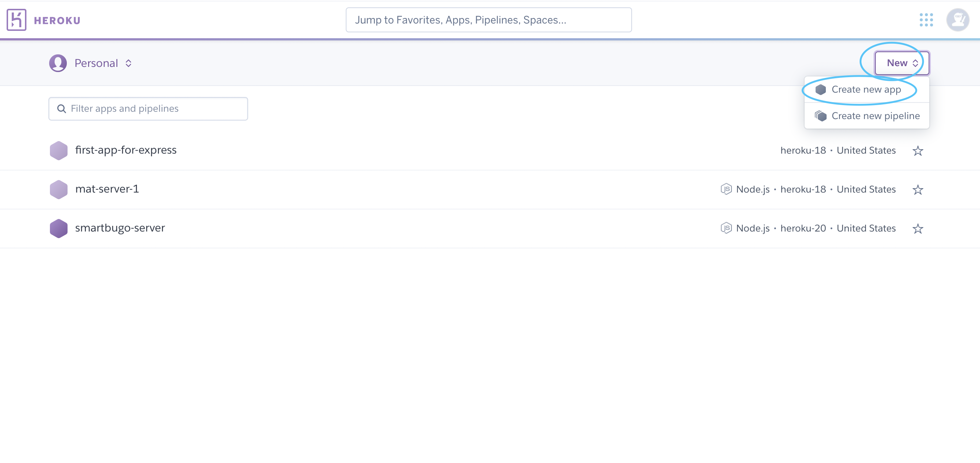The height and width of the screenshot is (463, 980).
Task: Favorite first-app-for-express with its star
Action: [918, 151]
